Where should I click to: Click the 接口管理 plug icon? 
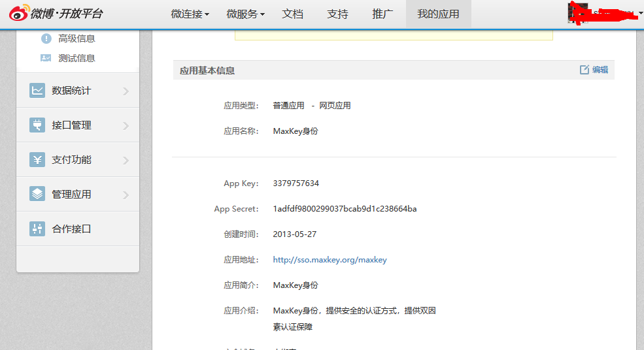click(x=37, y=125)
